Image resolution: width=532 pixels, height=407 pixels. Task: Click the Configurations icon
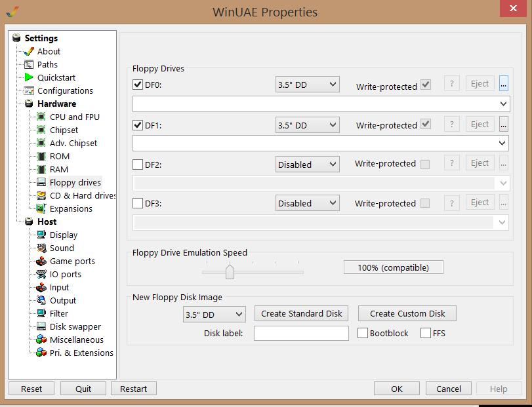tap(29, 91)
